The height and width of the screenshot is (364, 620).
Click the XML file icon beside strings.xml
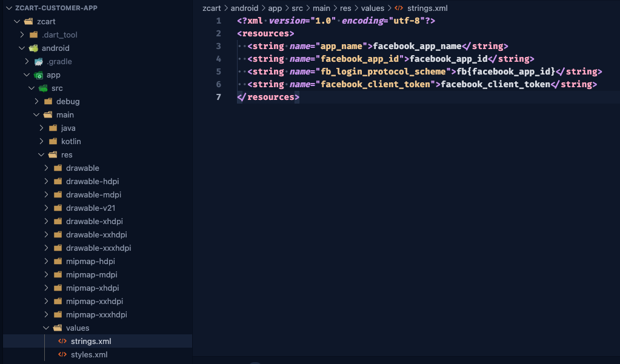[62, 342]
